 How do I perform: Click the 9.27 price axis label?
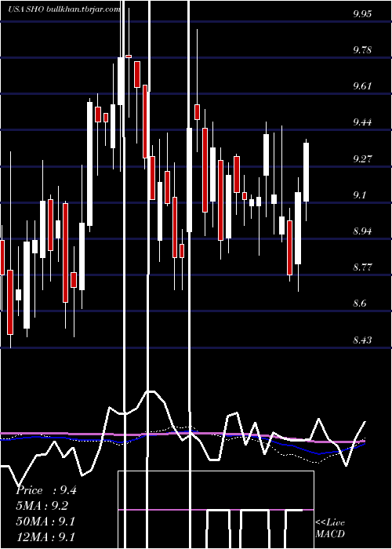tap(362, 158)
